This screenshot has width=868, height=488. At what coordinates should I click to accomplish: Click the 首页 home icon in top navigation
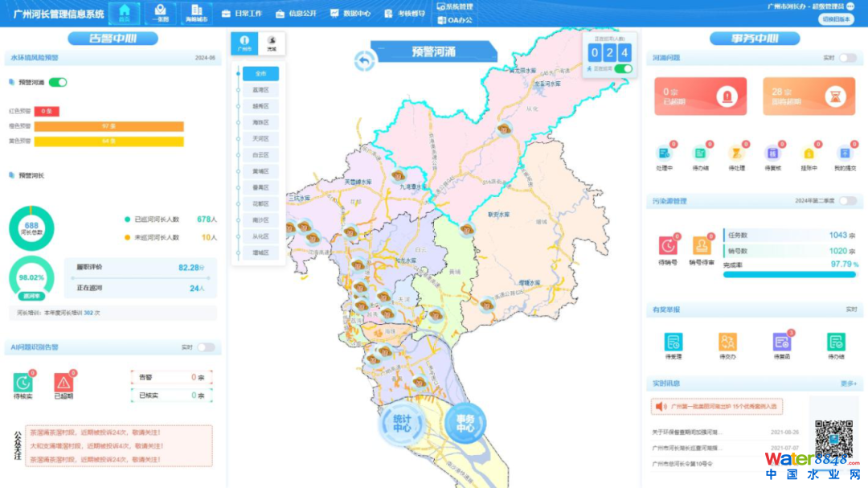[124, 13]
